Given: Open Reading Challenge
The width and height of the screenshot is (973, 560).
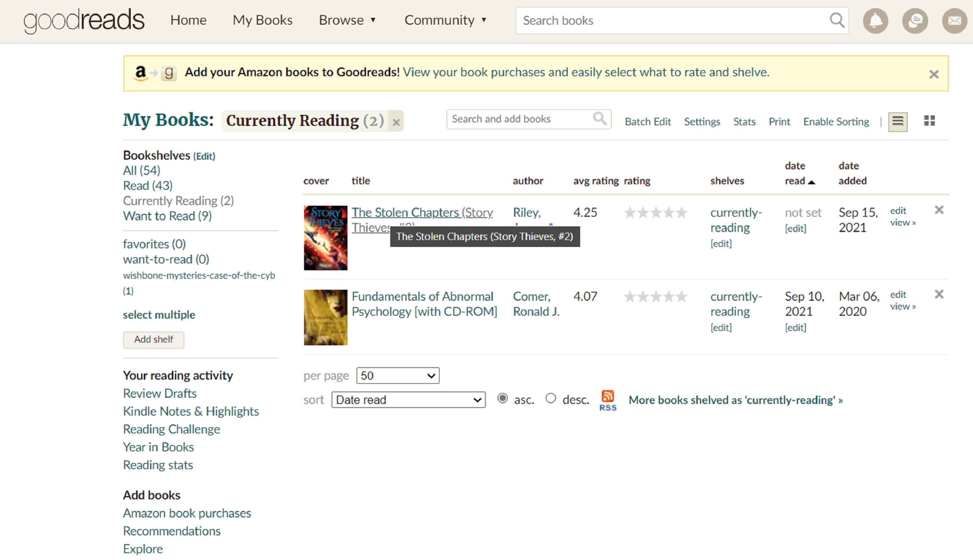Looking at the screenshot, I should [x=172, y=429].
